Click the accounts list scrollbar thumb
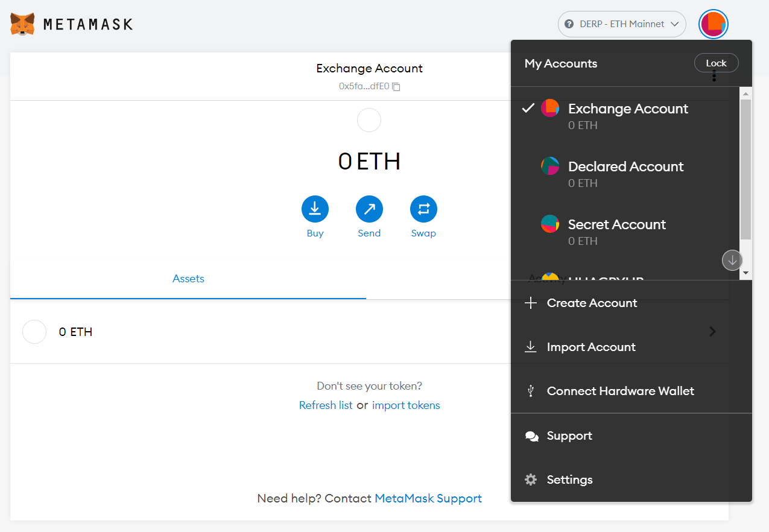Screen dimensions: 769x532 coord(746,169)
